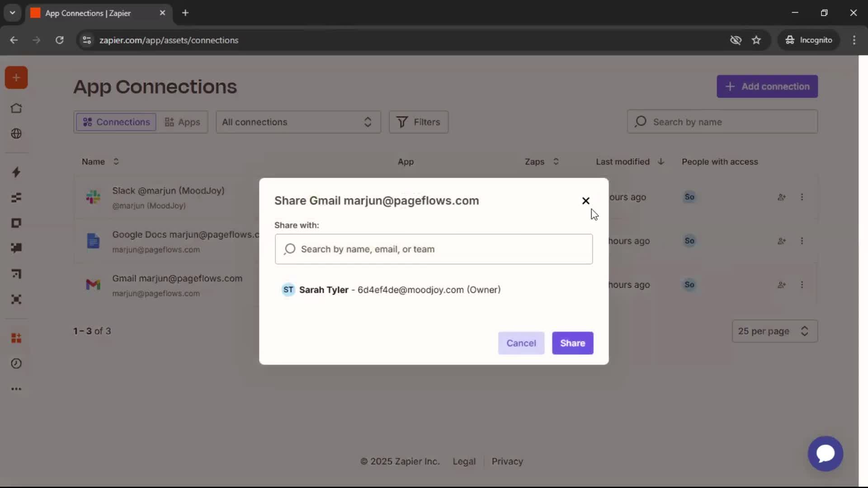Open the Zap History clock icon

pyautogui.click(x=16, y=364)
